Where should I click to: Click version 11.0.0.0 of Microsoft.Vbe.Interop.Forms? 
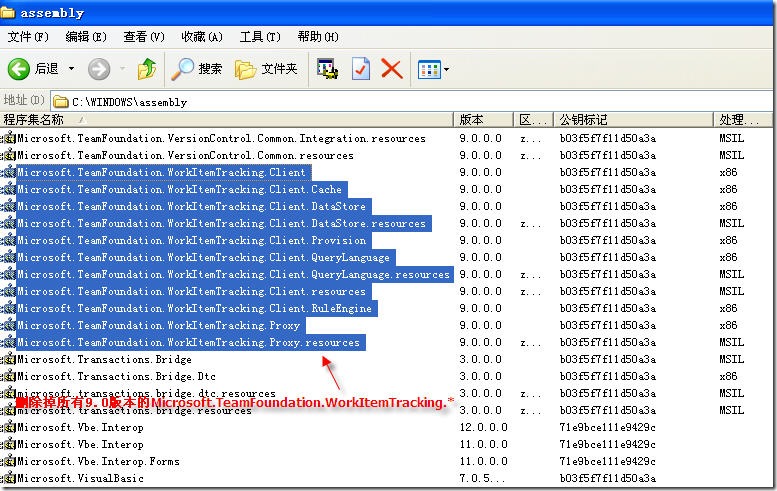[x=483, y=461]
